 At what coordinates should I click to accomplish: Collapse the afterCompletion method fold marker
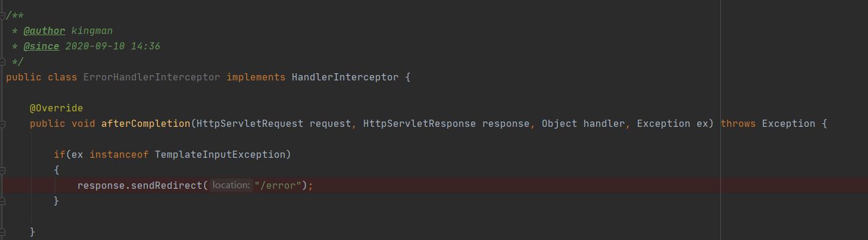click(x=2, y=124)
